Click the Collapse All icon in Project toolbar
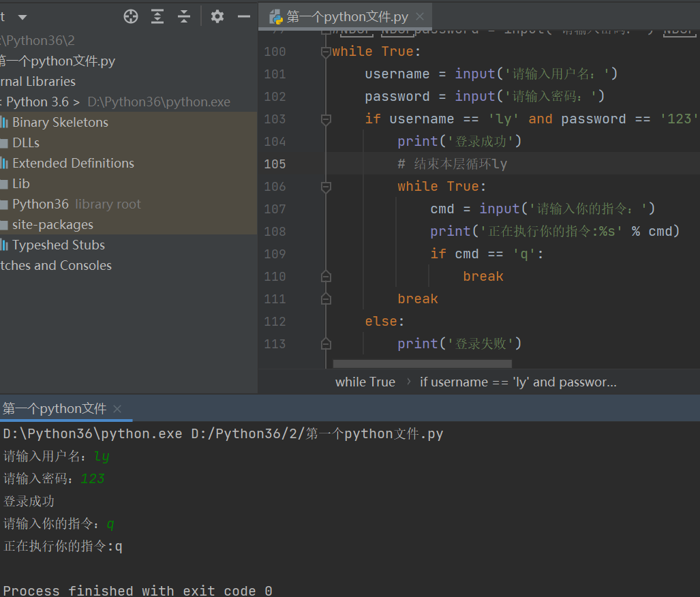Viewport: 700px width, 597px height. click(184, 17)
